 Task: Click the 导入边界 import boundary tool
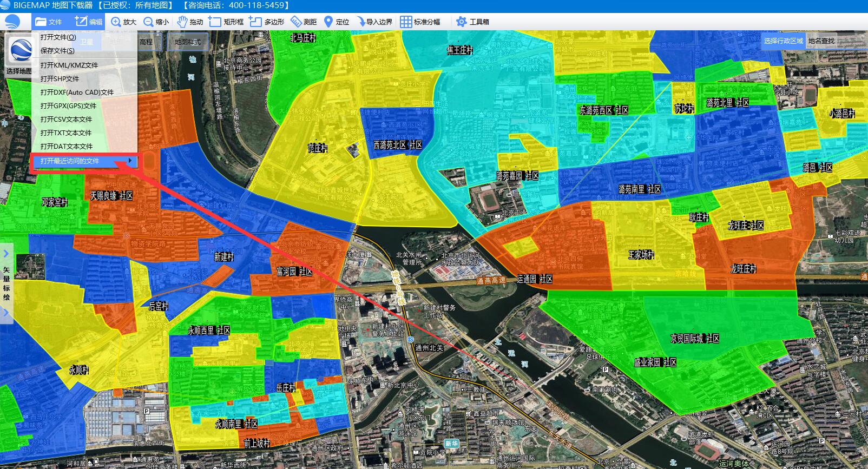373,22
